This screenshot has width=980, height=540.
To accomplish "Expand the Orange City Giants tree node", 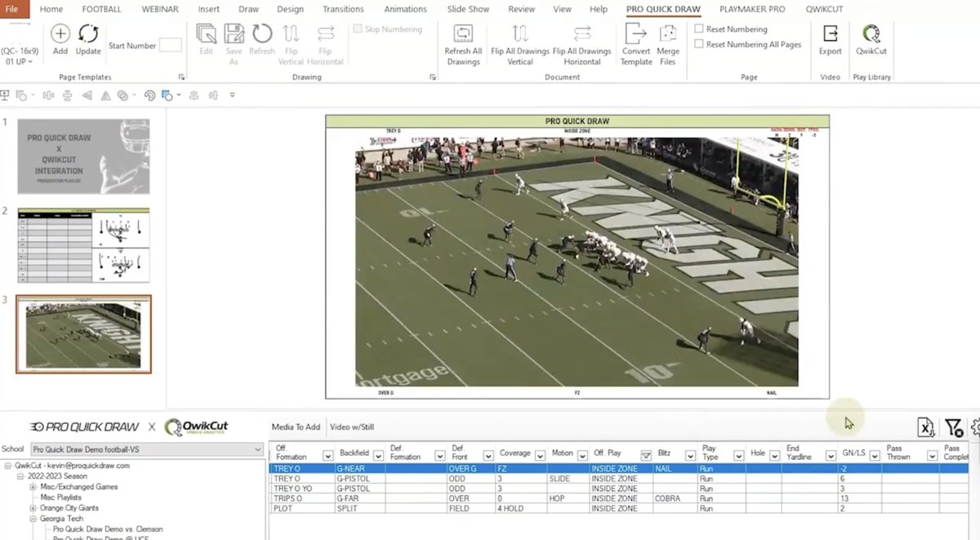I will [x=33, y=508].
